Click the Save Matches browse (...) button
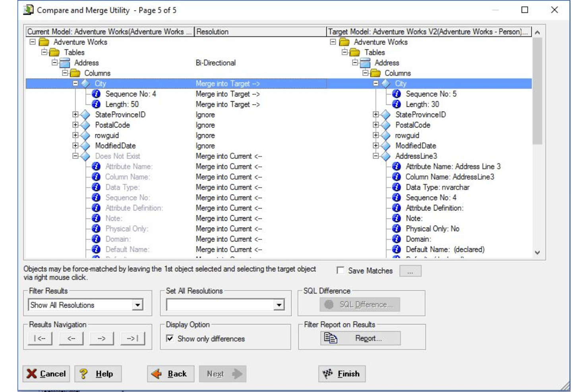Viewport: 588px width, 392px height. coord(410,271)
